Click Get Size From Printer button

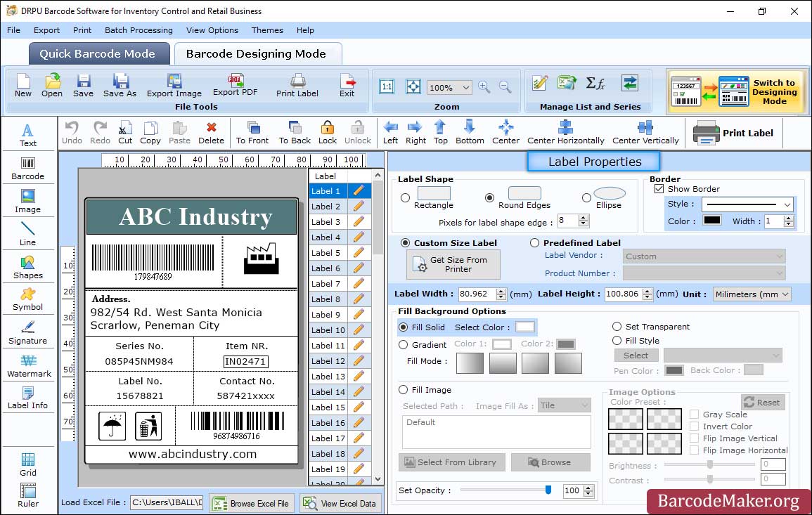[x=453, y=264]
